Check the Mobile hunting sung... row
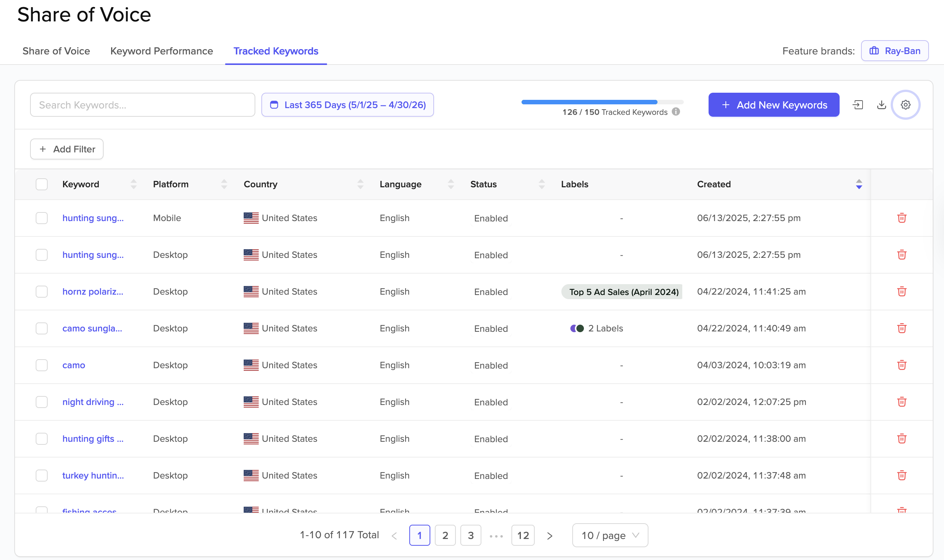Viewport: 944px width, 560px height. tap(42, 218)
